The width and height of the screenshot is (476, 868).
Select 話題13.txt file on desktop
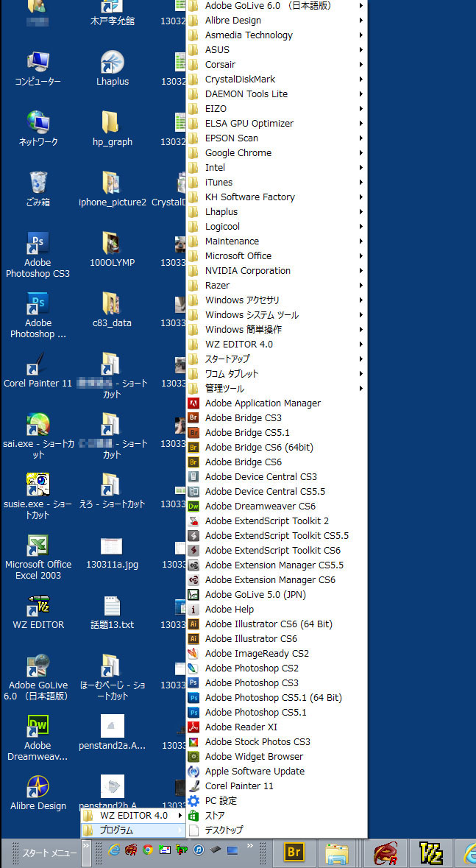113,613
